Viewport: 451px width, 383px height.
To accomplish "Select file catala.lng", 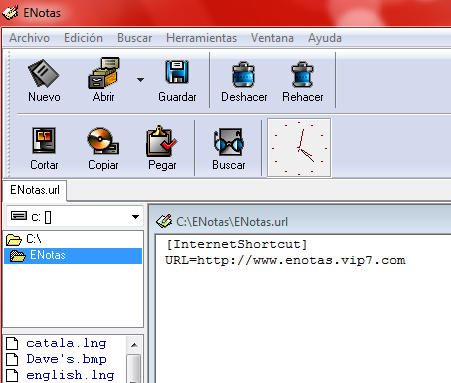I will click(66, 343).
